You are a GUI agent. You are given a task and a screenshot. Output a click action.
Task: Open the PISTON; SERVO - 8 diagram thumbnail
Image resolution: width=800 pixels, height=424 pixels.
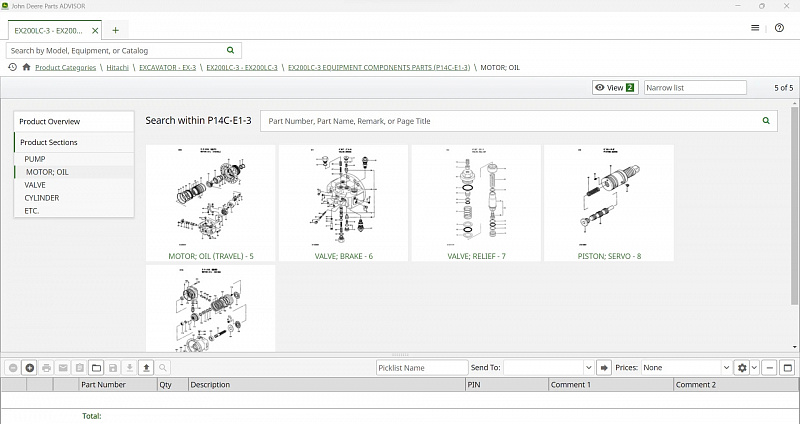pyautogui.click(x=609, y=203)
